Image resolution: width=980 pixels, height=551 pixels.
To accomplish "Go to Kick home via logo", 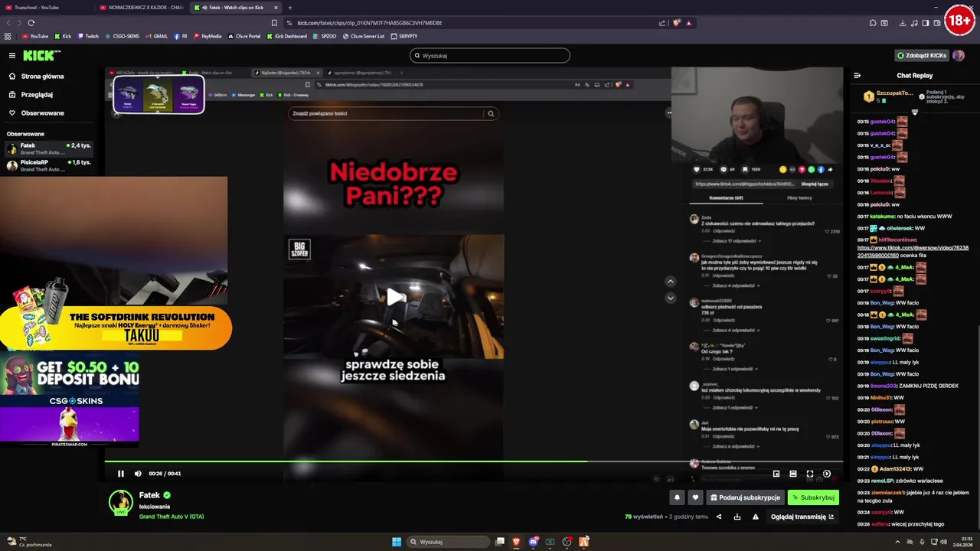I will pos(41,55).
